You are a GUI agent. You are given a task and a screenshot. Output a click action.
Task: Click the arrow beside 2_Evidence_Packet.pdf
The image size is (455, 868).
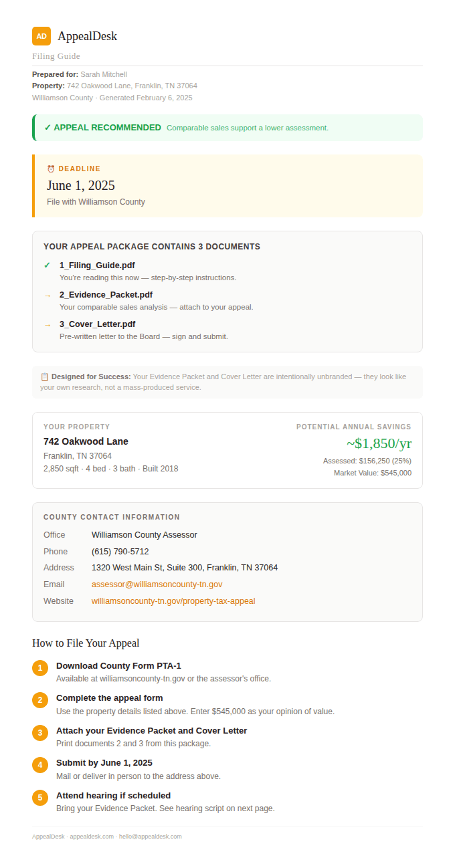[x=48, y=295]
